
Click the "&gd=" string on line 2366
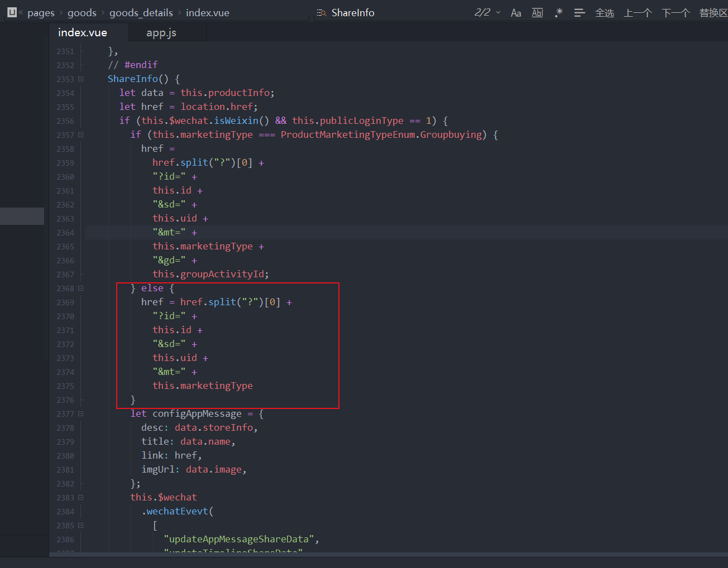click(x=169, y=260)
